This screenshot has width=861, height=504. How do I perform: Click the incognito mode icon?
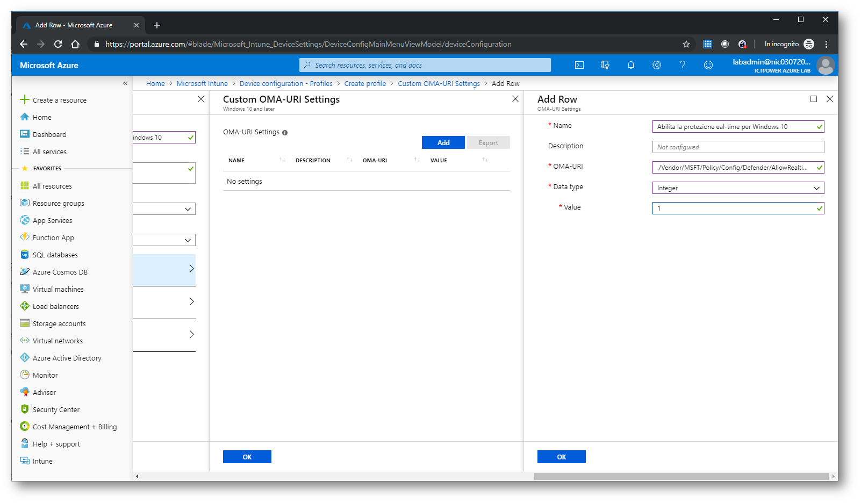809,44
